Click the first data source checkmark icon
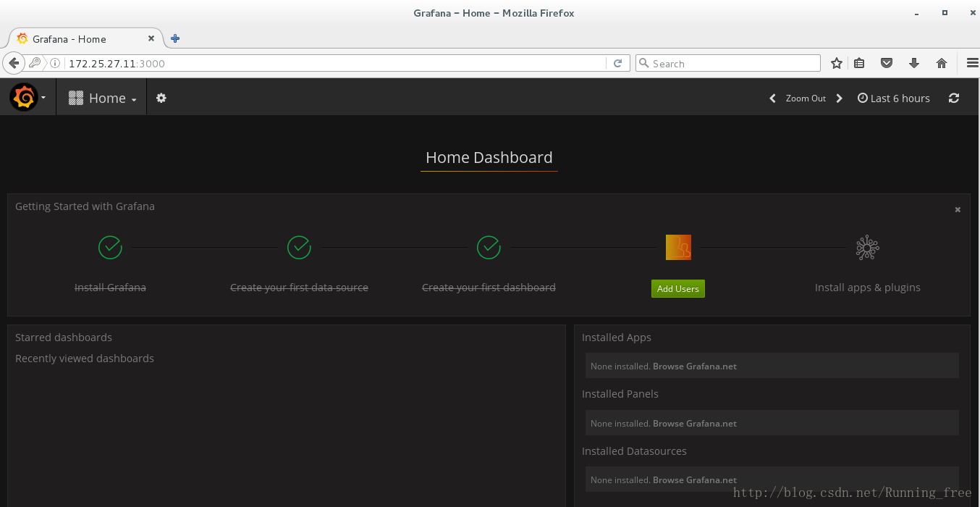980x507 pixels. (299, 247)
